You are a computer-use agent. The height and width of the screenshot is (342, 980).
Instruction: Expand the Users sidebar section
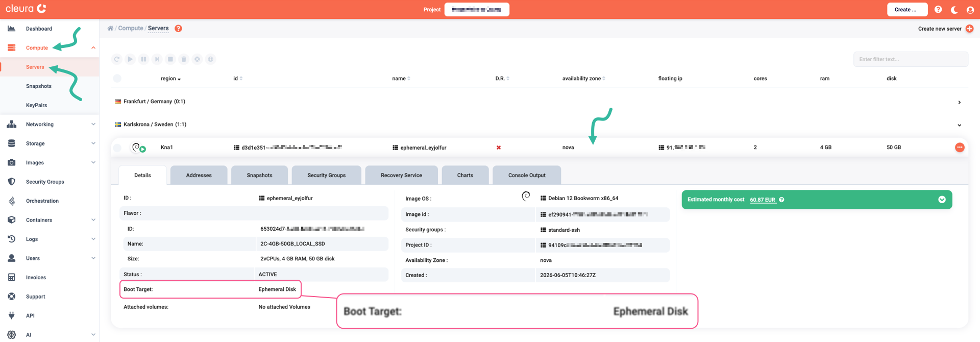[93, 258]
